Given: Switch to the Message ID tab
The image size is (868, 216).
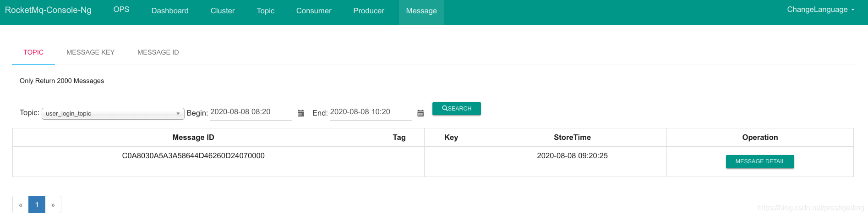Looking at the screenshot, I should tap(158, 52).
